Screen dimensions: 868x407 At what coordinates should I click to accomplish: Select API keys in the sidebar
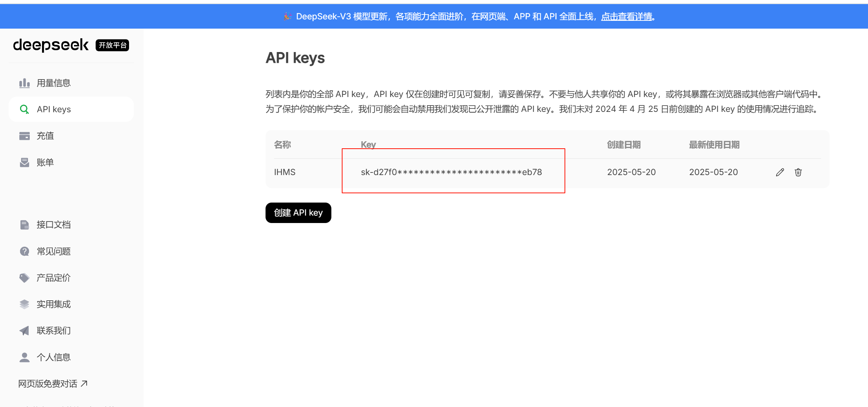coord(54,109)
